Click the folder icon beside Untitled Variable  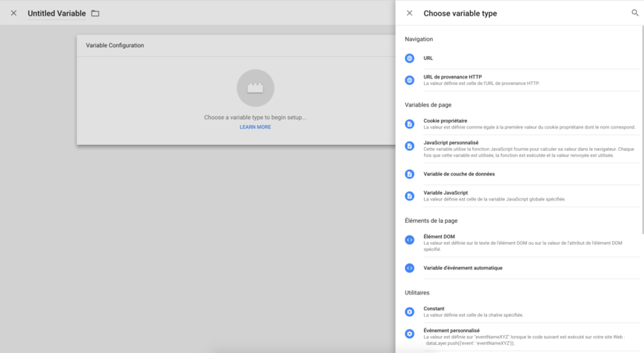click(x=95, y=13)
